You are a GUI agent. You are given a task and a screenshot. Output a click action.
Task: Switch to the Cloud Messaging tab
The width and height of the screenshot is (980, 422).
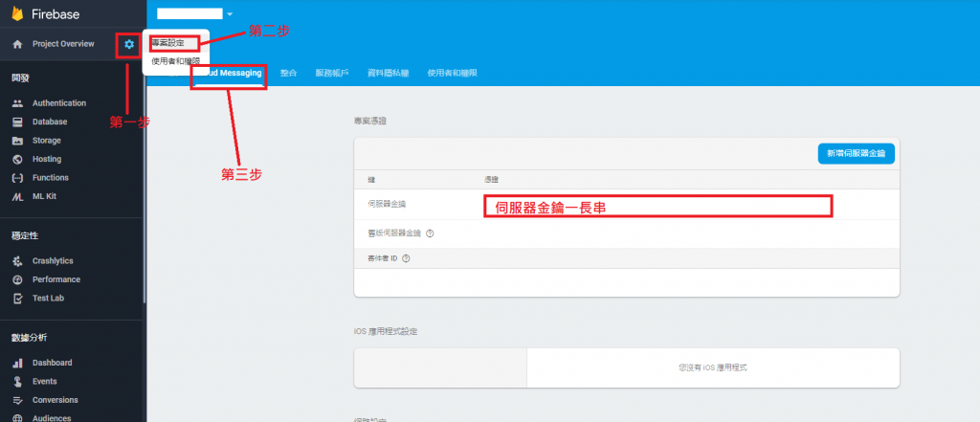[x=229, y=73]
